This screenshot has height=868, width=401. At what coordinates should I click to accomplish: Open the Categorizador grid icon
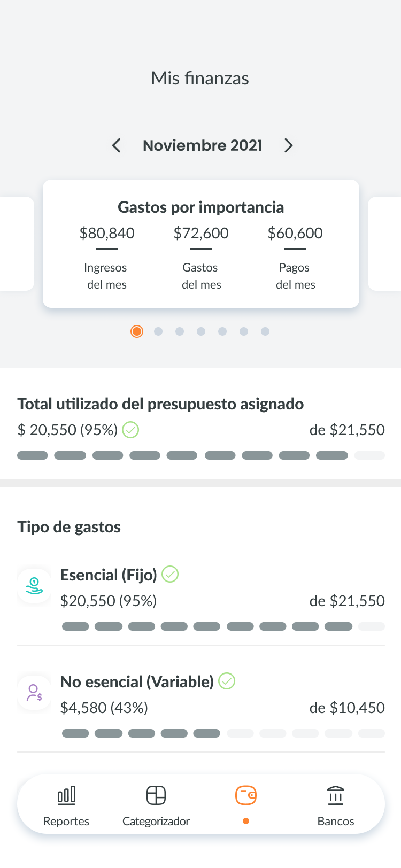point(156,795)
